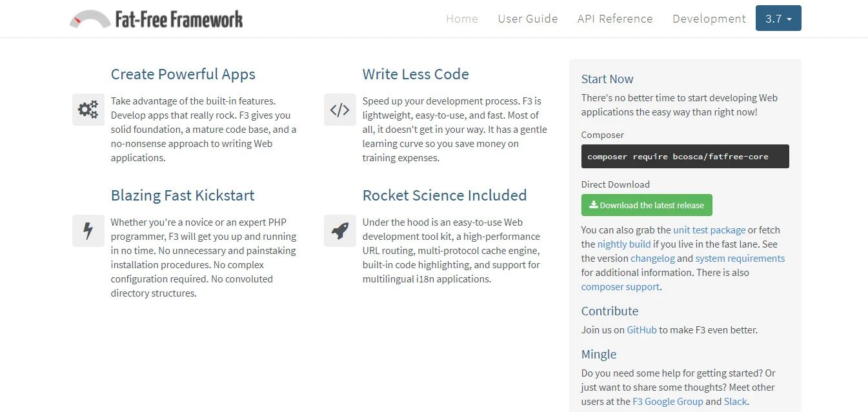This screenshot has width=868, height=412.
Task: Click the rocket icon beside Rocket Science Included
Action: [x=340, y=231]
